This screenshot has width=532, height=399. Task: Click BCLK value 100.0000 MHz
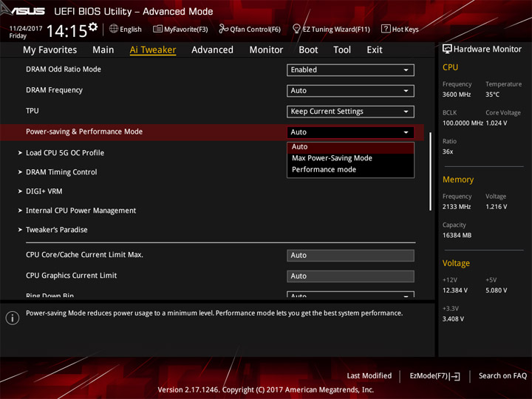pos(463,123)
